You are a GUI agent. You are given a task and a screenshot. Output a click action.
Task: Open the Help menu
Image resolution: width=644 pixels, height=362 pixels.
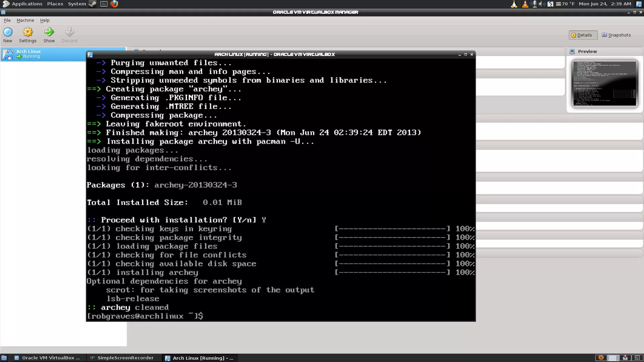click(x=45, y=20)
